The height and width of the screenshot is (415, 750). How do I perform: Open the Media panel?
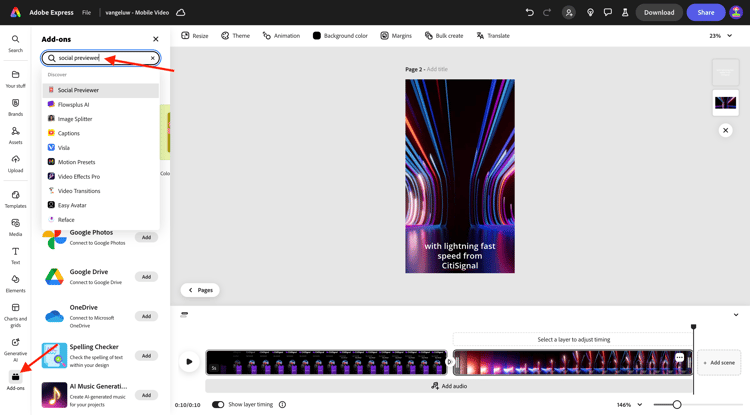coord(15,228)
